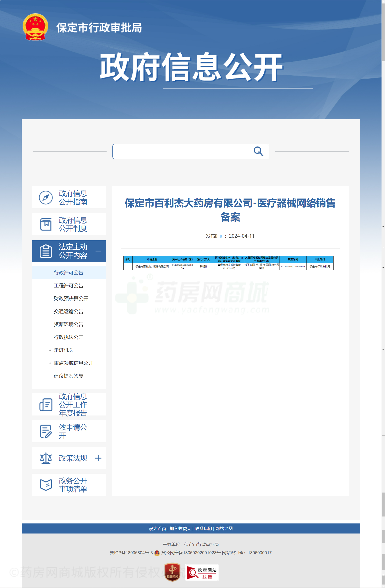Select the book icon for 政府信息公开制度
This screenshot has width=385, height=588.
tap(46, 224)
